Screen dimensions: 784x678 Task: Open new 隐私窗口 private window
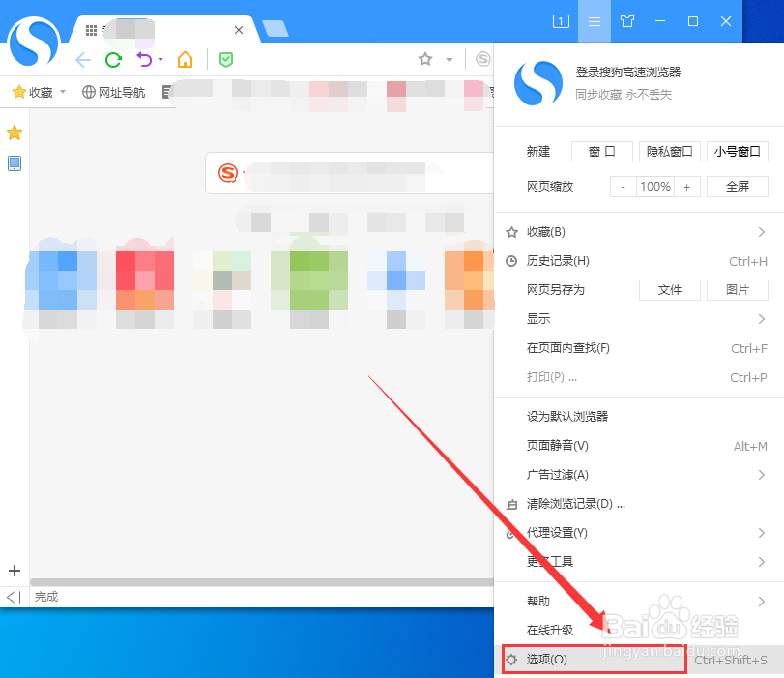point(670,152)
